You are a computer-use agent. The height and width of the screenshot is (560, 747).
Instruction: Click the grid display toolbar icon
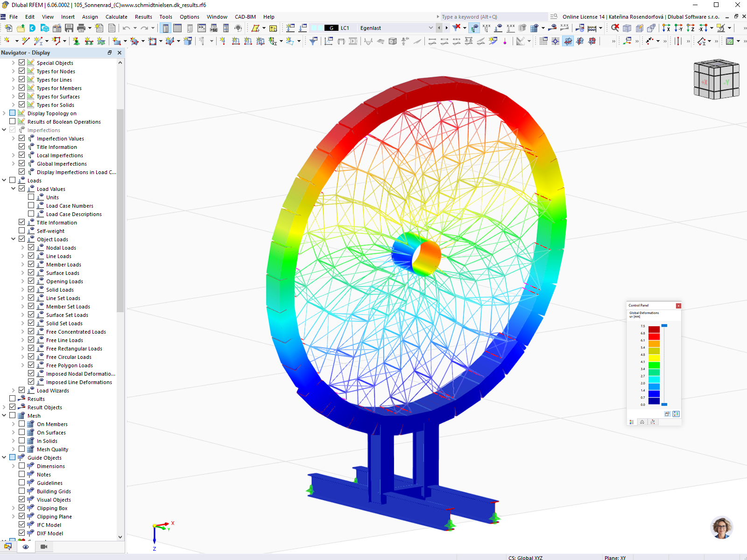tap(543, 41)
